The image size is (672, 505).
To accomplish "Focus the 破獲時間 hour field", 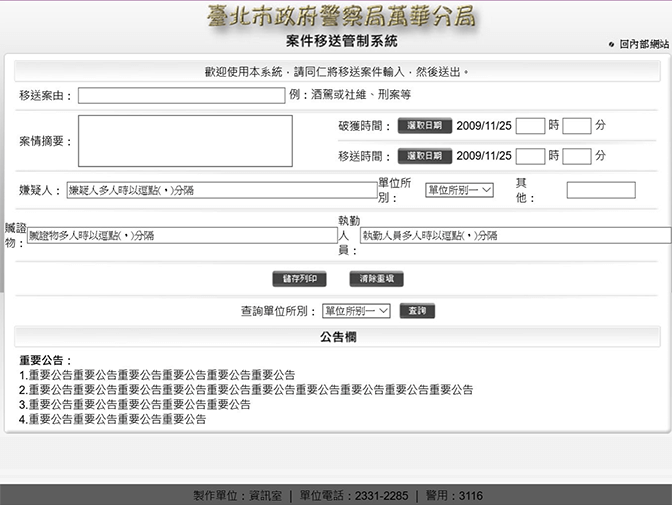I will [530, 126].
